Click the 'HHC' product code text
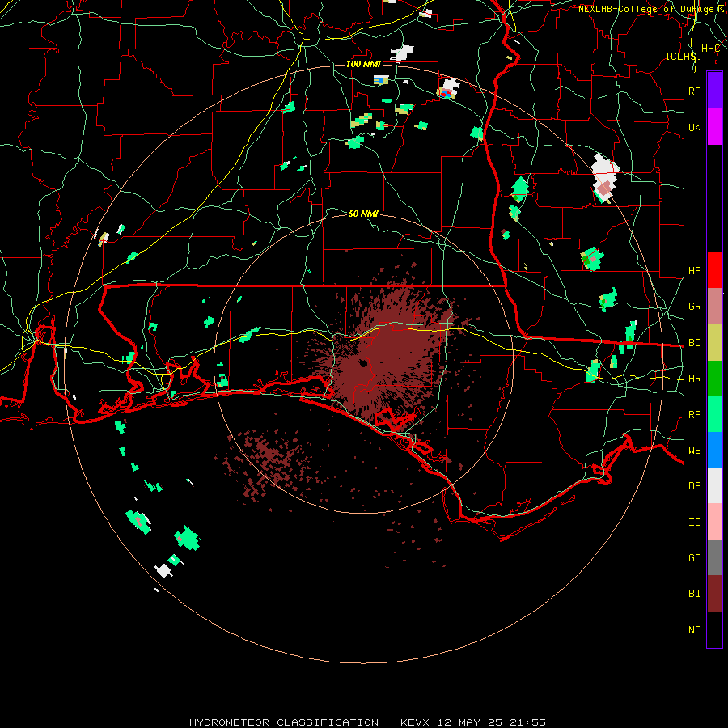 [710, 49]
